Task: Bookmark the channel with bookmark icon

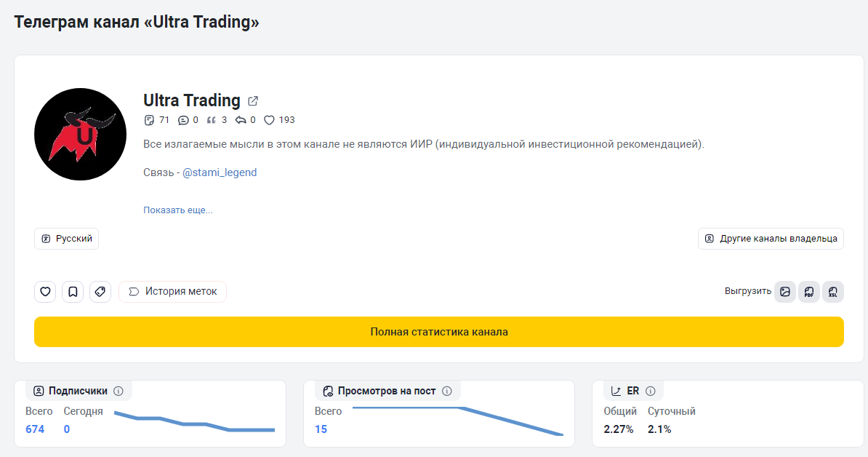Action: [73, 291]
